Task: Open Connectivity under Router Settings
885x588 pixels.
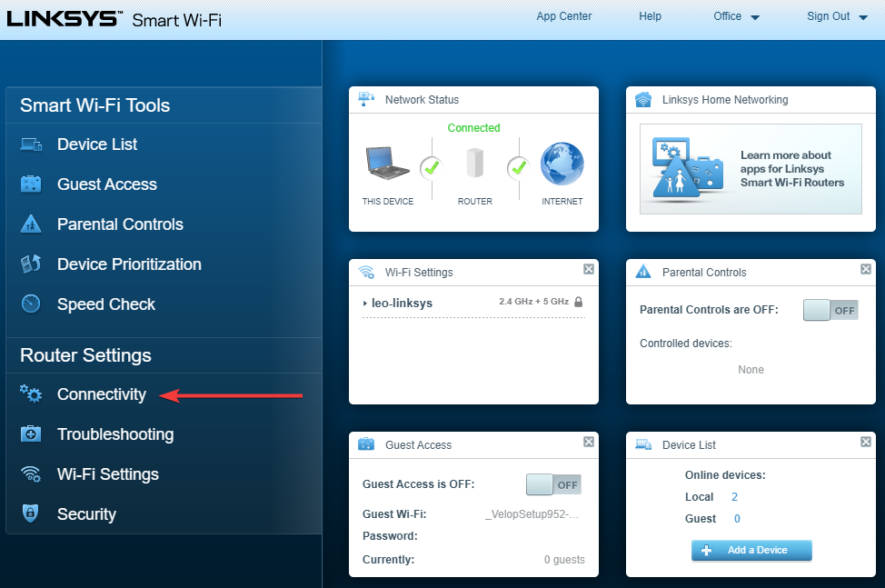Action: point(102,394)
